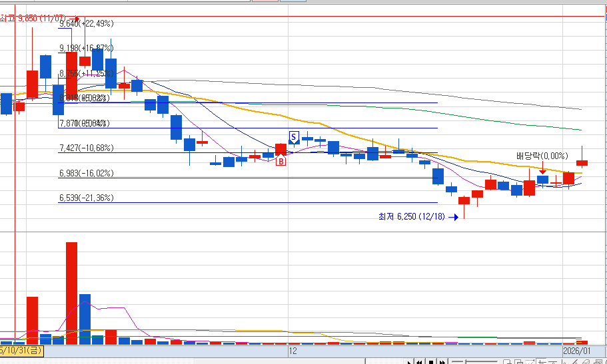
Task: Click the 7,427(-10.68%) level label
Action: point(87,148)
